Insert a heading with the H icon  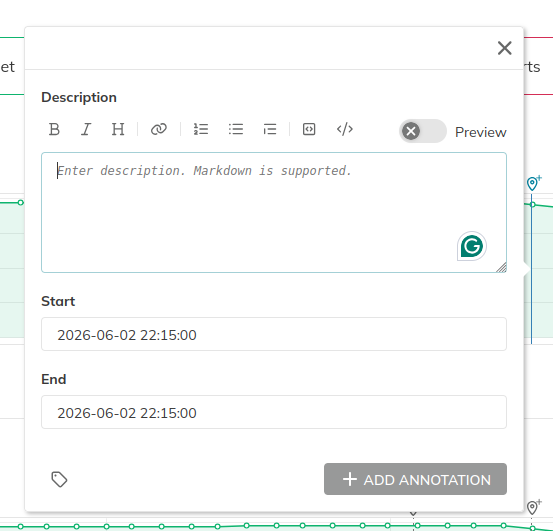click(x=118, y=129)
